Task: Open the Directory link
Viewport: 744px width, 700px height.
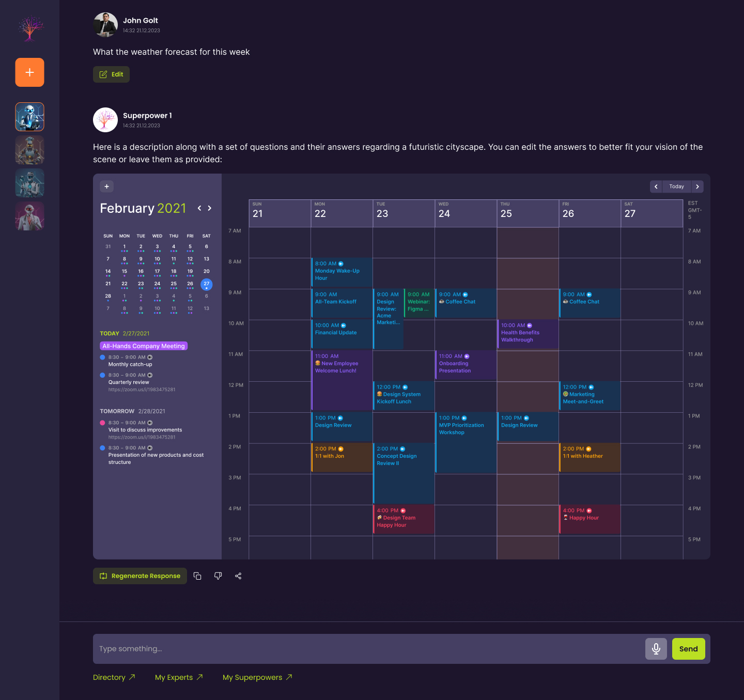Action: click(x=114, y=677)
